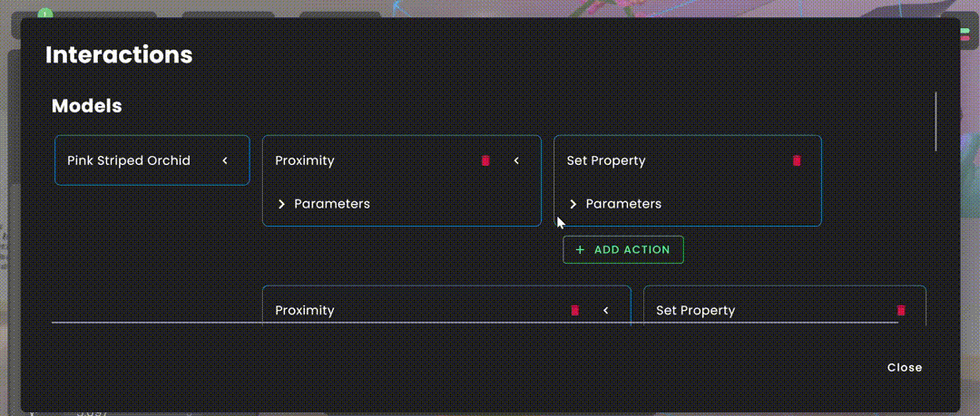The image size is (980, 416).
Task: Click the plus icon in Add Action
Action: click(580, 250)
